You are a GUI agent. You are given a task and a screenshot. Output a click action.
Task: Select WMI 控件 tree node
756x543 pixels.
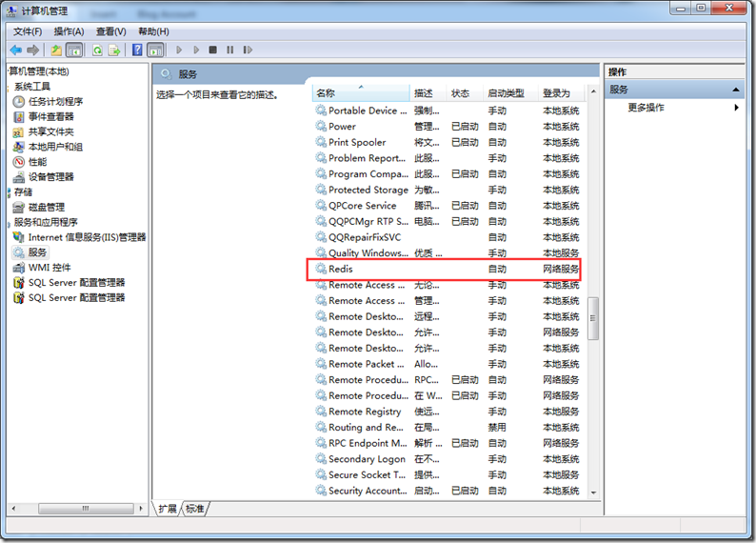click(42, 267)
